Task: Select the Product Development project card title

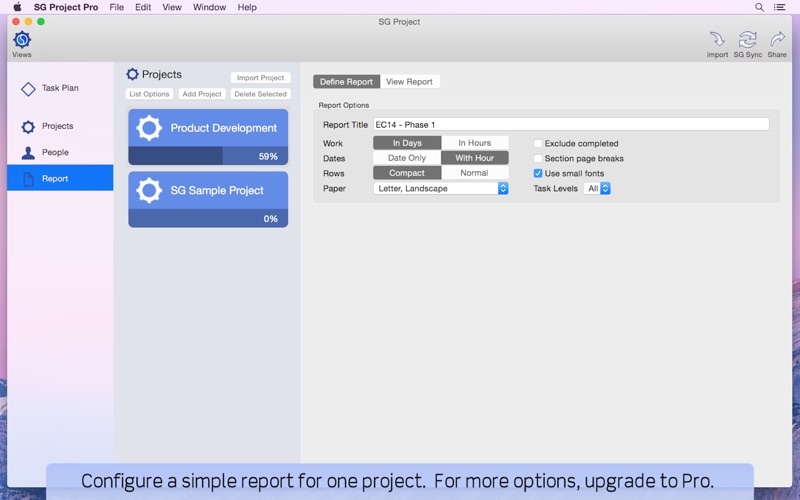Action: (223, 128)
